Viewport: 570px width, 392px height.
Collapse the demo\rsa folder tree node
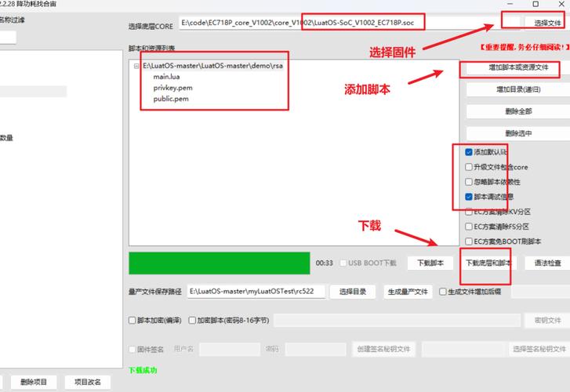click(x=136, y=66)
